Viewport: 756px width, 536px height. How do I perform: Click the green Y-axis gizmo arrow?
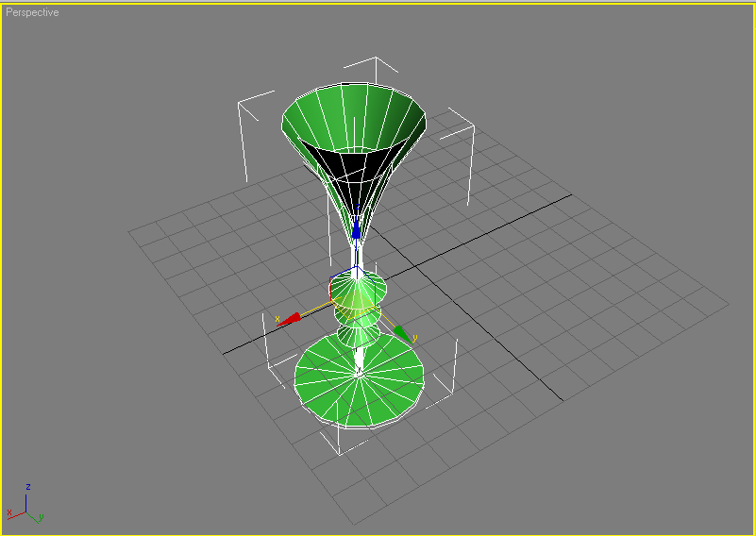pyautogui.click(x=403, y=334)
